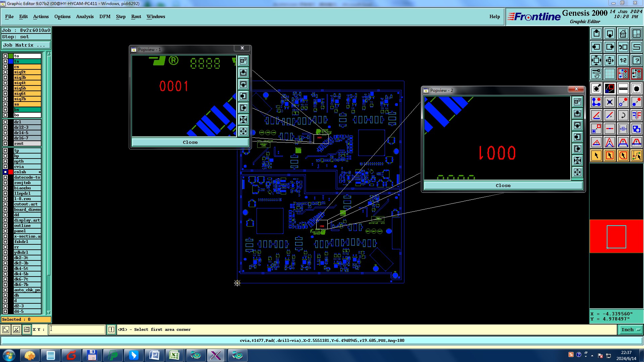Select the delete feature X icon
Screen dimensions: 644x362
pyautogui.click(x=610, y=102)
